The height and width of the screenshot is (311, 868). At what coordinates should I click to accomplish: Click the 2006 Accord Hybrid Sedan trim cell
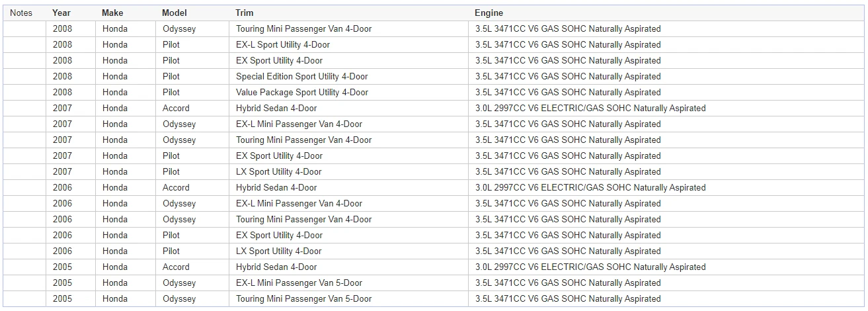276,188
